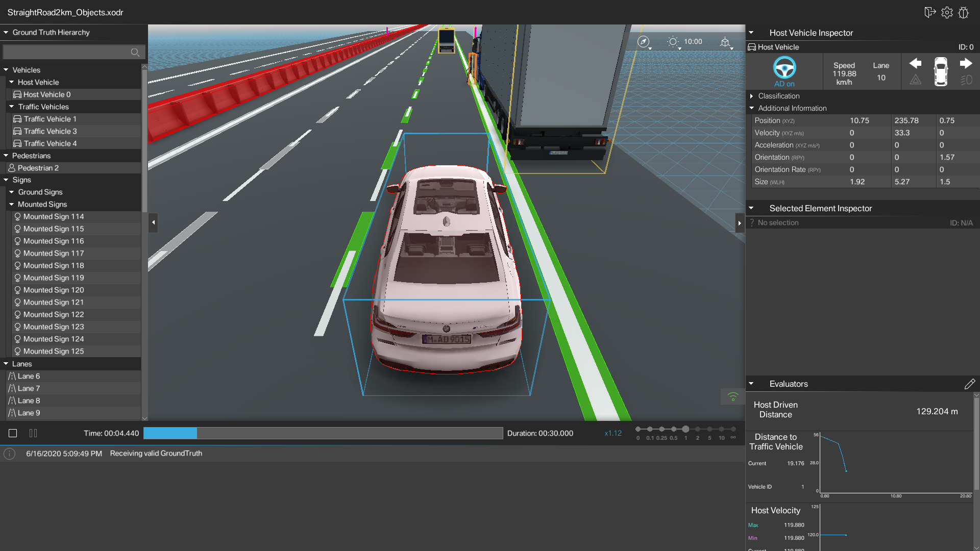Click the sun time-of-day icon near 10:00

click(x=673, y=41)
